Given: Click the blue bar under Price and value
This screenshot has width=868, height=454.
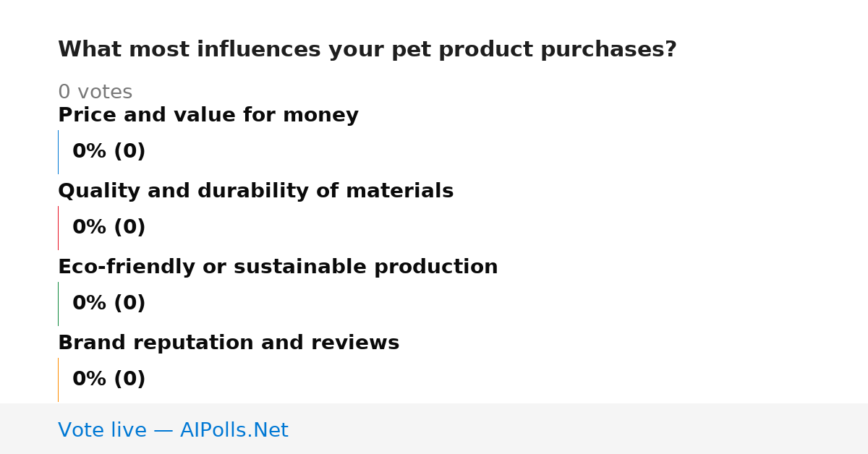Looking at the screenshot, I should tap(58, 152).
